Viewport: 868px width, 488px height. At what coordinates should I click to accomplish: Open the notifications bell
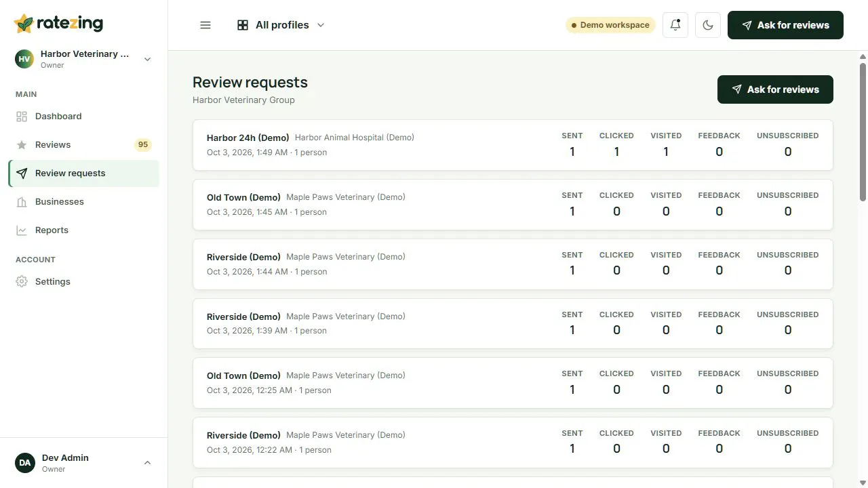tap(675, 25)
